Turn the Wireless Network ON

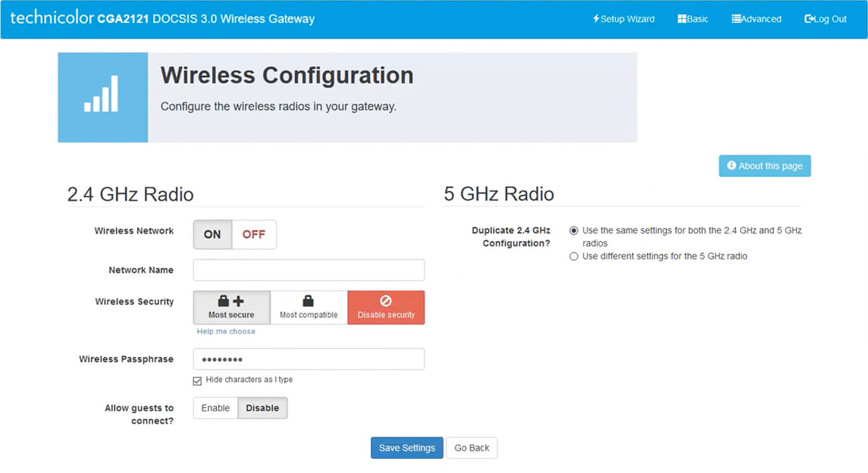tap(212, 234)
